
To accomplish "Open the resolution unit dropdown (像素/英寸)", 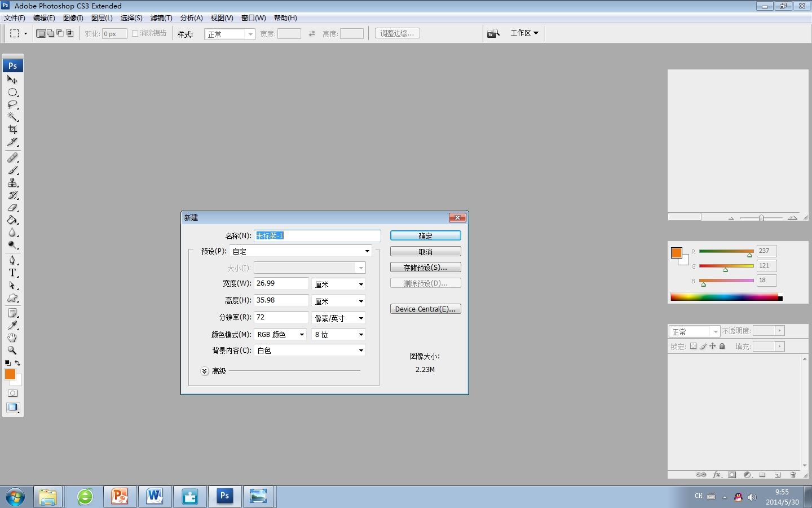I will pos(338,318).
